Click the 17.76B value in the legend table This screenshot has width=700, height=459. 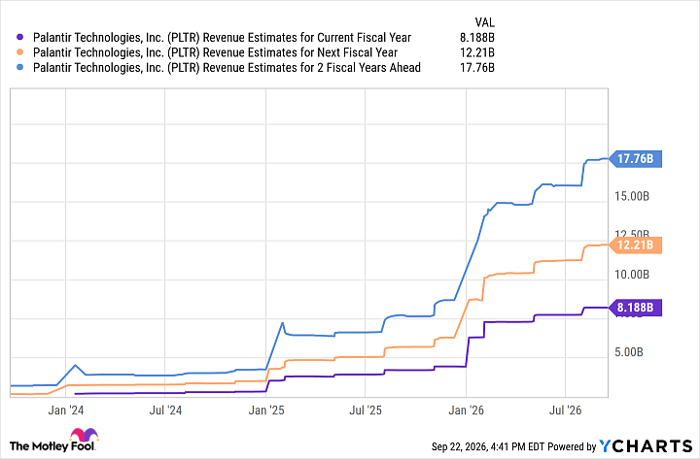pos(477,67)
